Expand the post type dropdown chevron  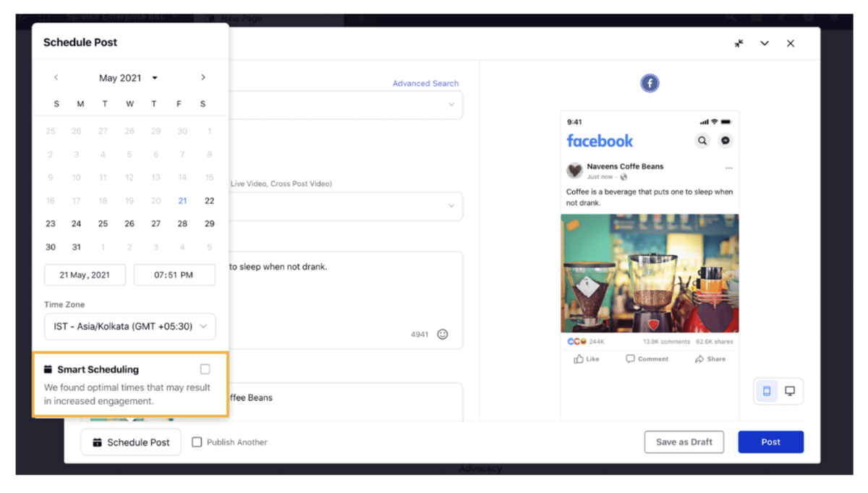(x=451, y=206)
